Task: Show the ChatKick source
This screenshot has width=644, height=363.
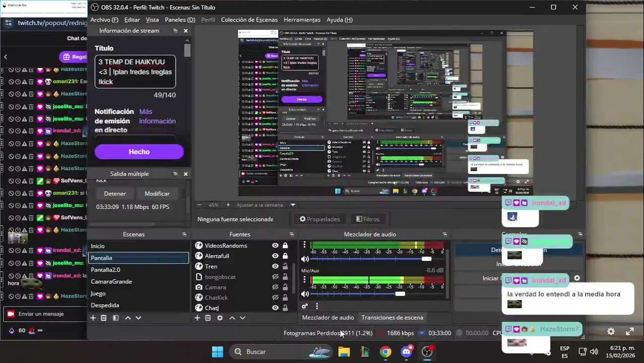Action: [x=275, y=297]
